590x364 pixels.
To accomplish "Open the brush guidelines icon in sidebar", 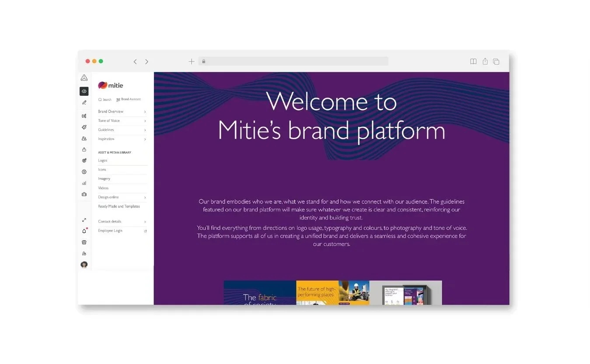I will click(84, 127).
